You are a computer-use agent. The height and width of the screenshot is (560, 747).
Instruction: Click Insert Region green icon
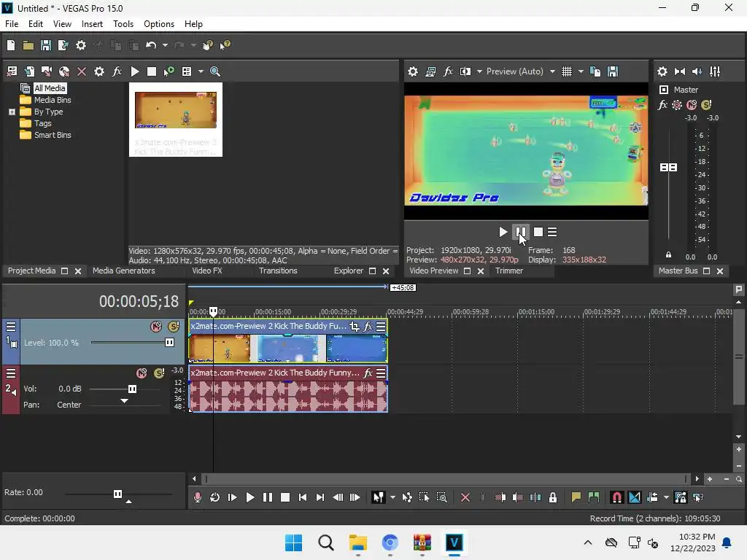click(594, 497)
